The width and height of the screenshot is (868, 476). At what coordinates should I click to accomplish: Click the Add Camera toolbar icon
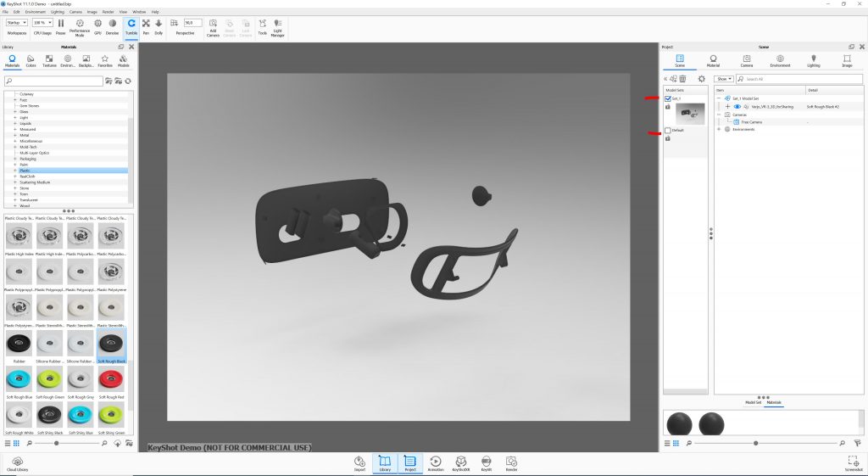(213, 26)
